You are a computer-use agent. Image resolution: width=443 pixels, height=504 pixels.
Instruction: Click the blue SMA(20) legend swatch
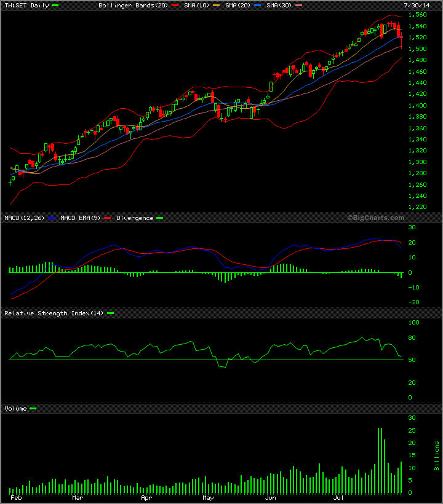click(257, 6)
